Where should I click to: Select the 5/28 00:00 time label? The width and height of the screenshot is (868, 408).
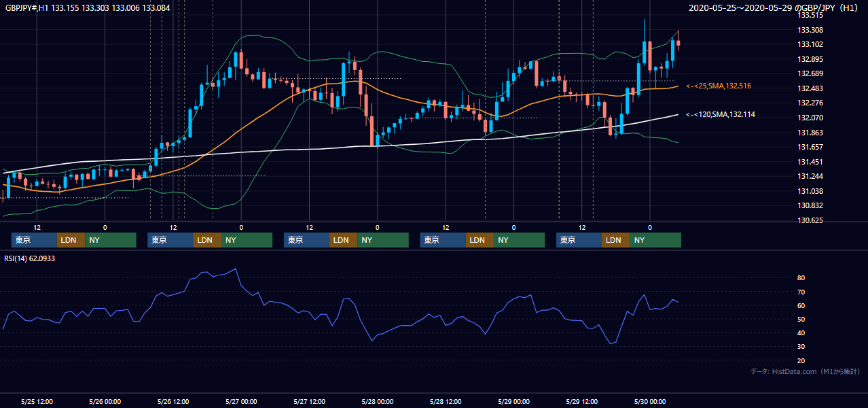(378, 401)
